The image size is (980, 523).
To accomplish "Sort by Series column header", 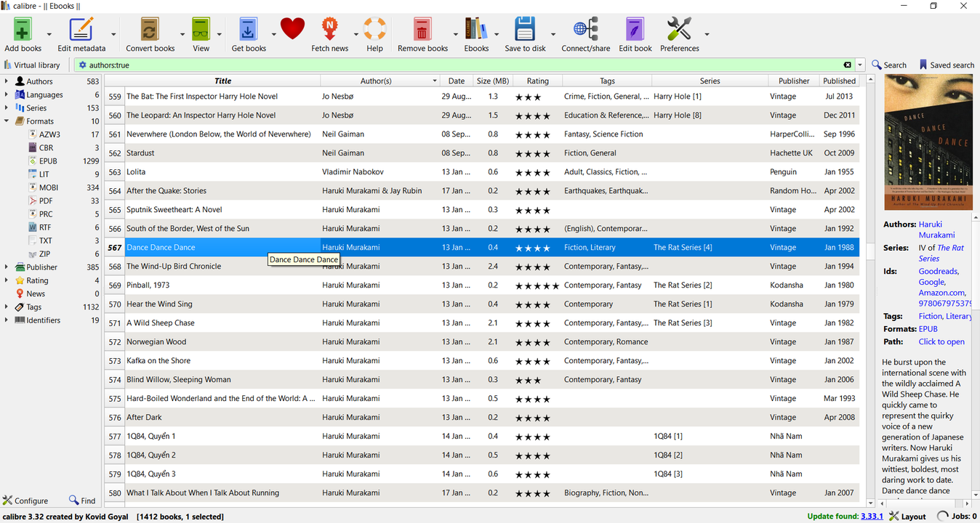I will [710, 81].
